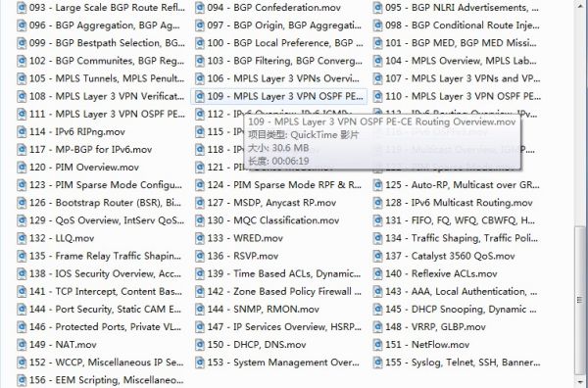Click the icon of 124 - PIM Sparse Mode RPF

coord(200,185)
